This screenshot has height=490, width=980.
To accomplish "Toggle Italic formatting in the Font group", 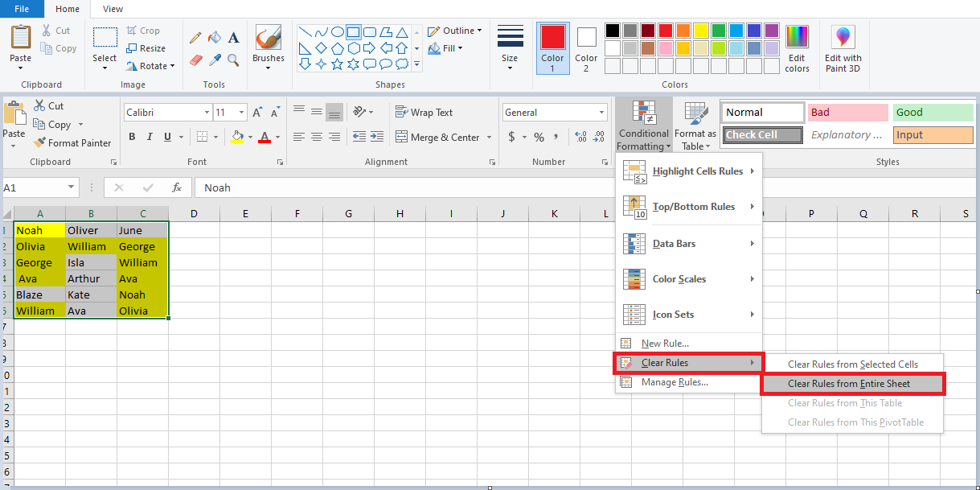I will [x=150, y=137].
